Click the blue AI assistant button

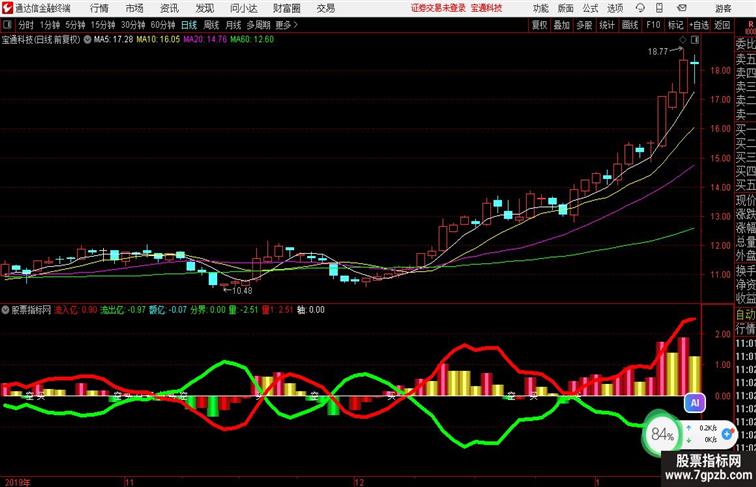coord(695,403)
